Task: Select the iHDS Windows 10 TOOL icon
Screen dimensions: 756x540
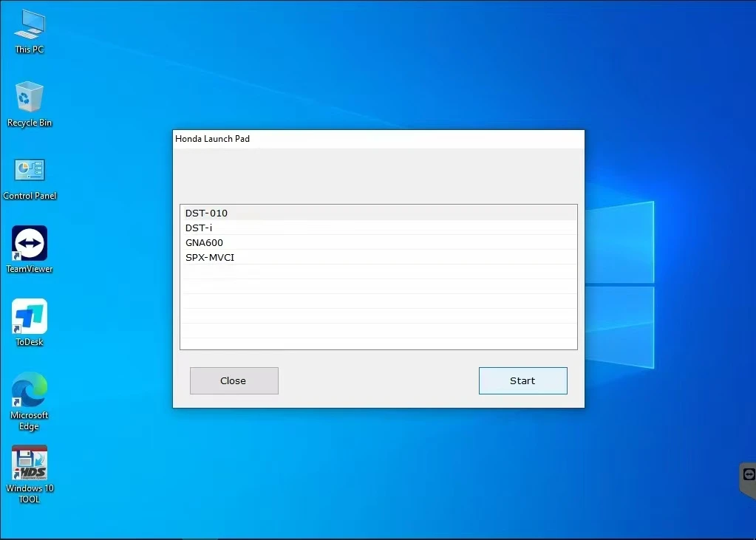Action: coord(29,462)
